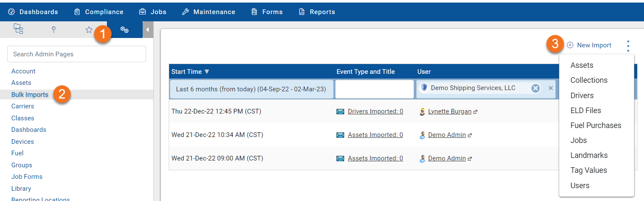Open the three-dot more options menu
Screen dimensions: 644x201
pos(628,46)
